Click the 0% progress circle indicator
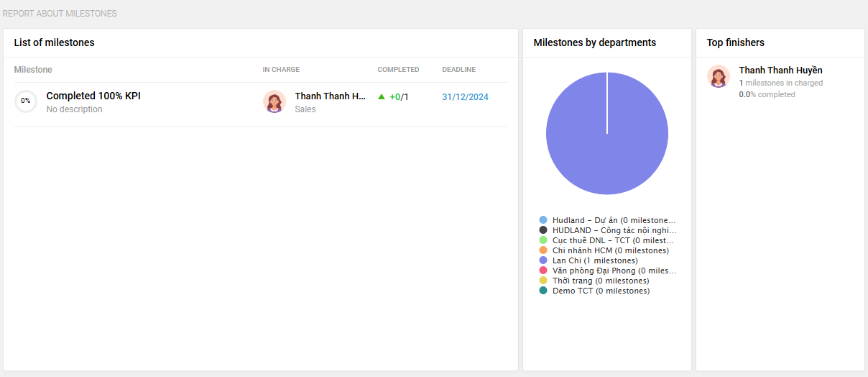Screen dimensions: 868x377 26,101
